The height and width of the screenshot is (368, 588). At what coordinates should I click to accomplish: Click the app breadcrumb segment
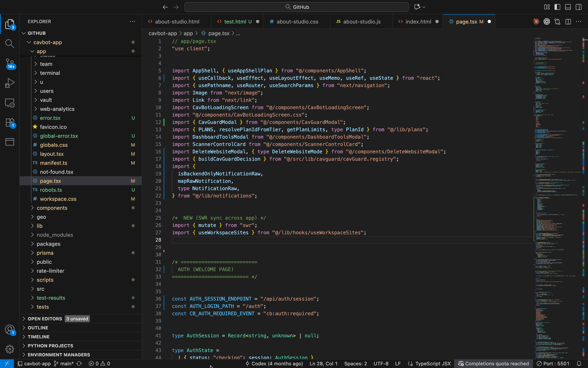(x=188, y=33)
